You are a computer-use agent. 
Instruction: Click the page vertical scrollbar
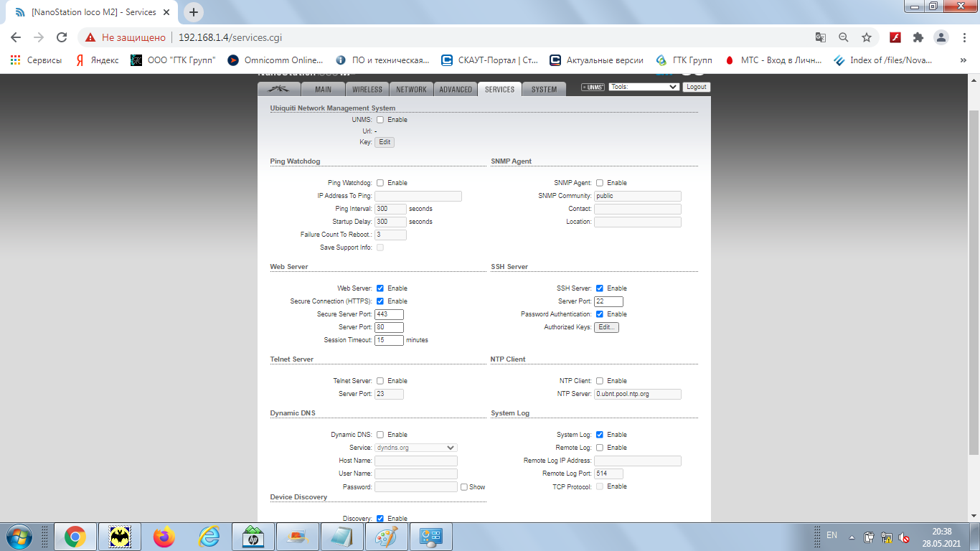[x=974, y=283]
